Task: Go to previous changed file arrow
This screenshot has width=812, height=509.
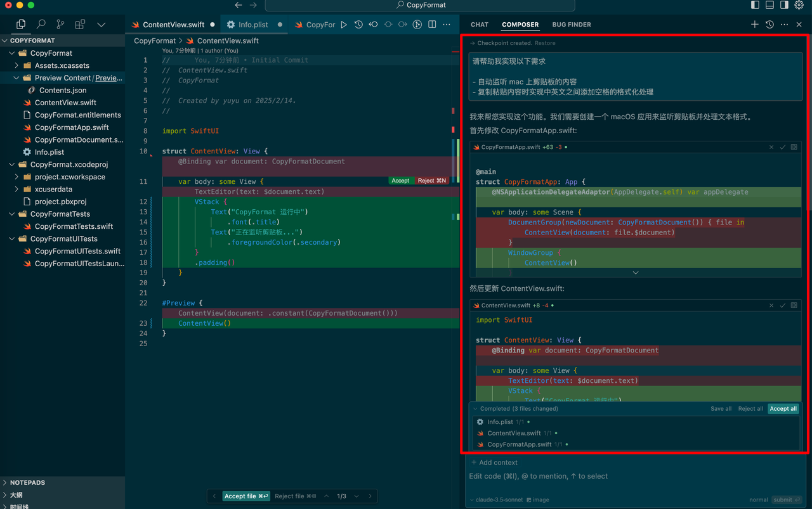Action: pos(214,496)
